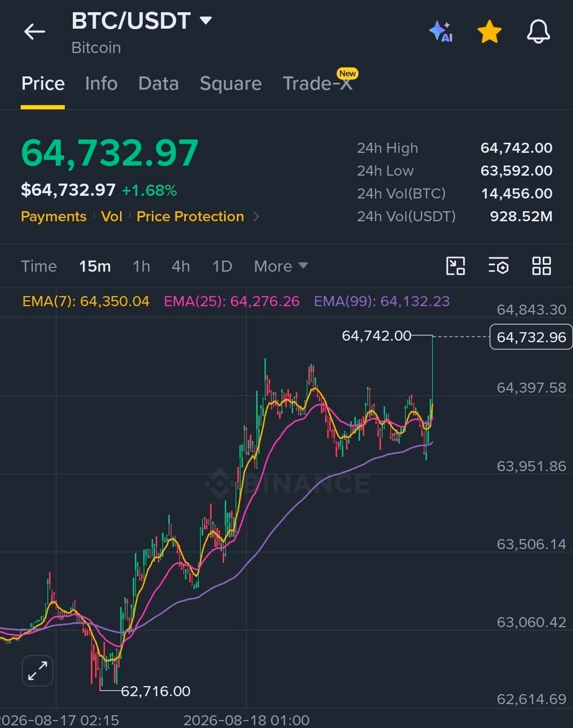This screenshot has width=573, height=728.
Task: Open the Trade-X tab
Action: [x=318, y=83]
